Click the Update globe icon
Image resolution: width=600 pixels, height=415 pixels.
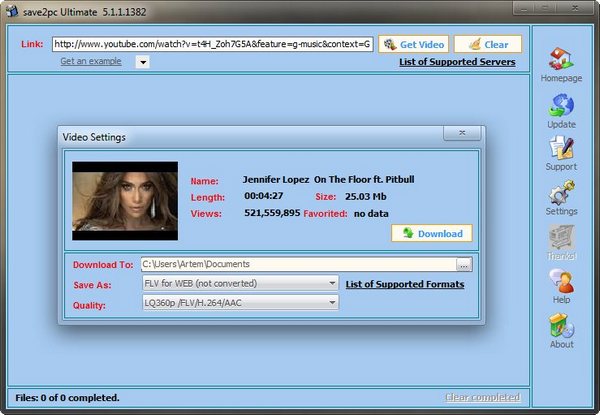561,105
